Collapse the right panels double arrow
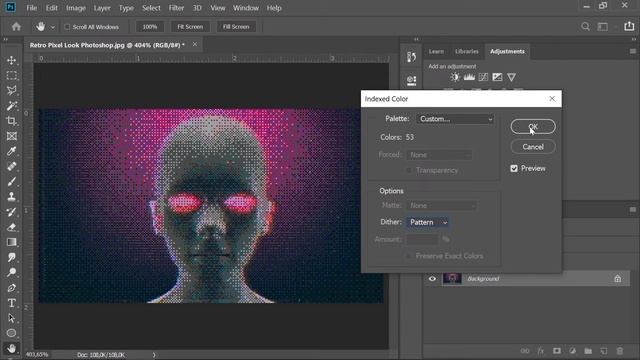 click(x=634, y=39)
